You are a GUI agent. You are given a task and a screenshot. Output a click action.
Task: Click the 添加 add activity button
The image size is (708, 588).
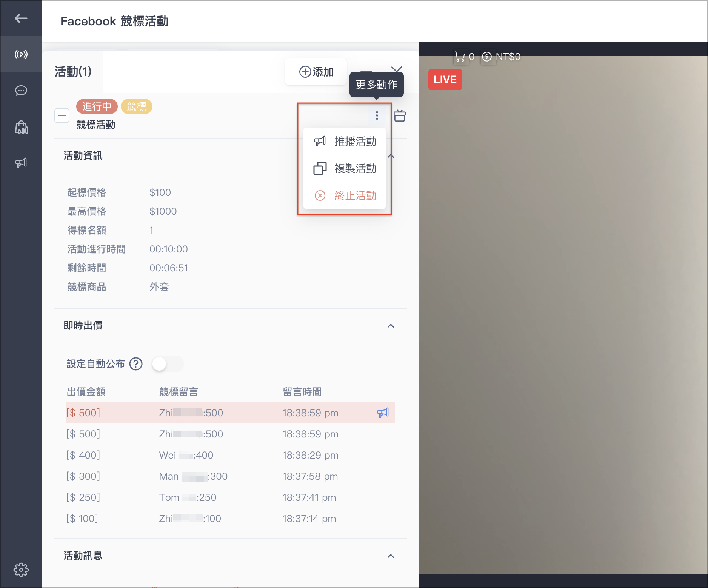316,72
